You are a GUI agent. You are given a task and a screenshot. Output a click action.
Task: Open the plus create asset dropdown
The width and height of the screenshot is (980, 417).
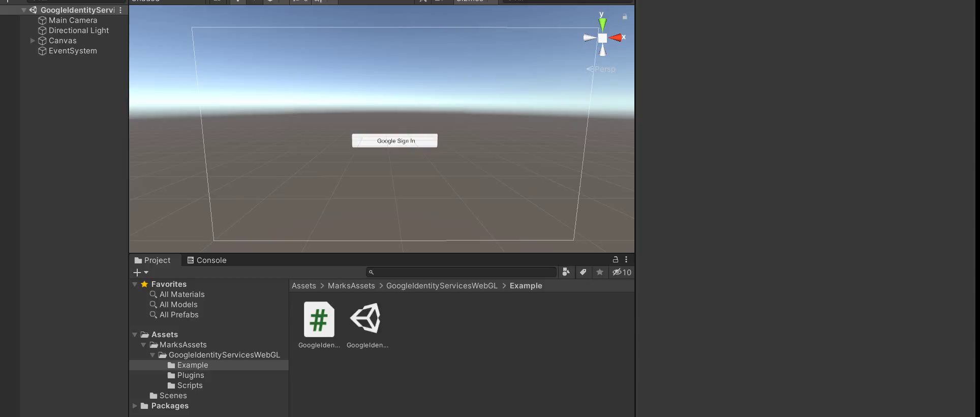point(141,273)
